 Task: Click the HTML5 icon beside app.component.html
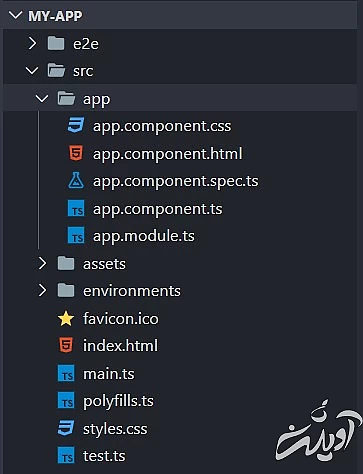76,153
